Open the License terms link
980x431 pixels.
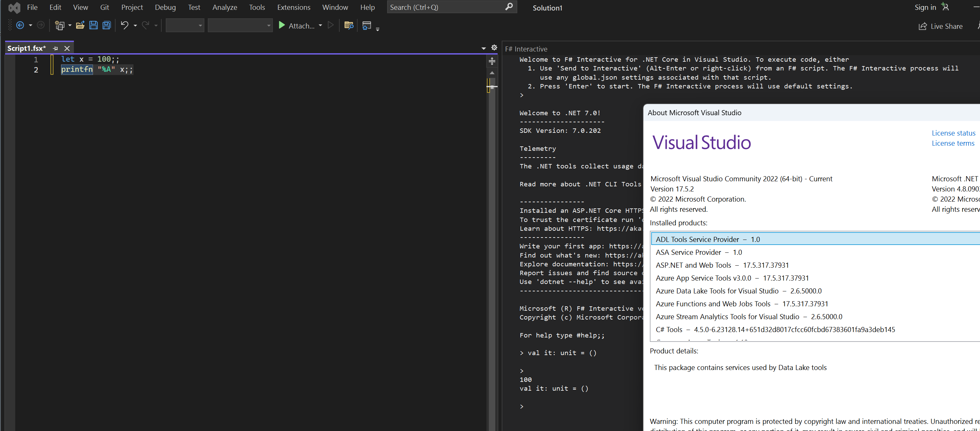[953, 143]
